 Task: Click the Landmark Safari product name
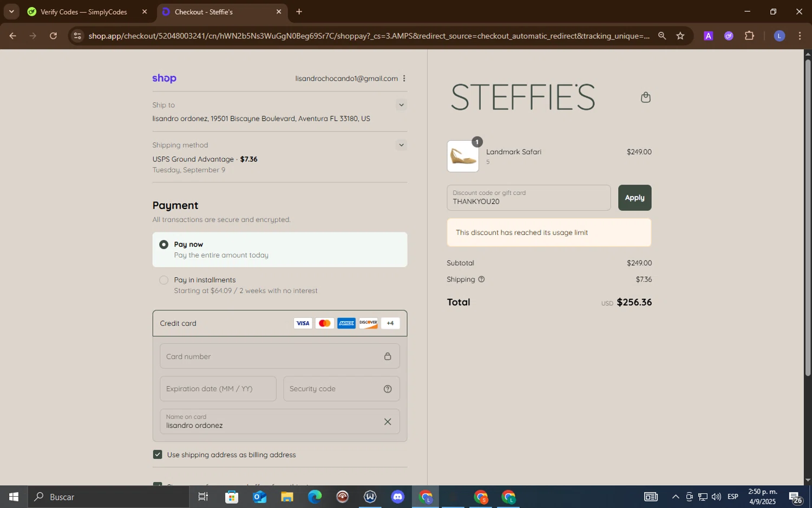click(x=514, y=152)
